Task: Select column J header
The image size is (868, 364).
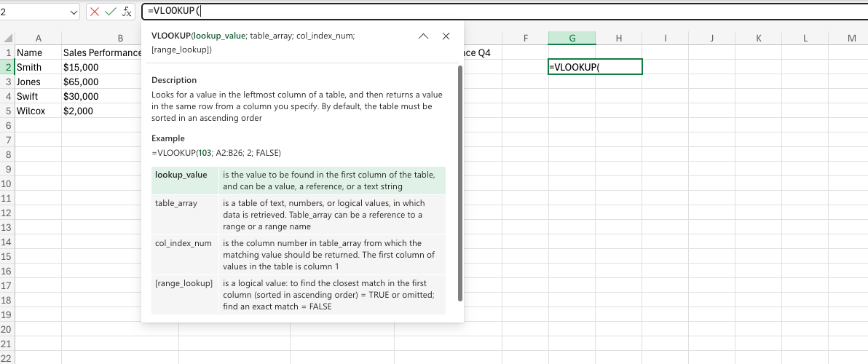Action: pyautogui.click(x=712, y=38)
